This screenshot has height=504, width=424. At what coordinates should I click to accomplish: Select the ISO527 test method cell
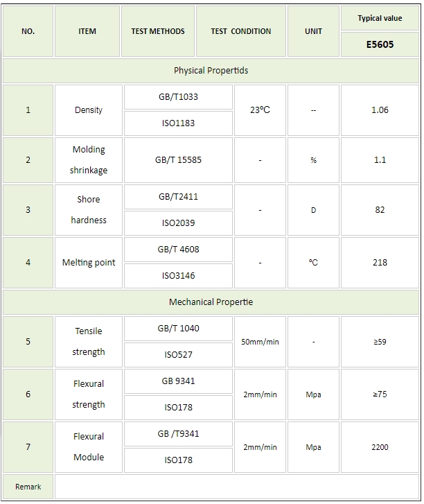[x=178, y=355]
